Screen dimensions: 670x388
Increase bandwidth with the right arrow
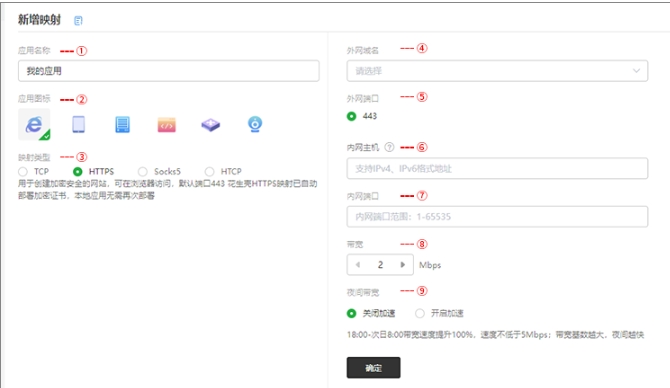coord(402,265)
